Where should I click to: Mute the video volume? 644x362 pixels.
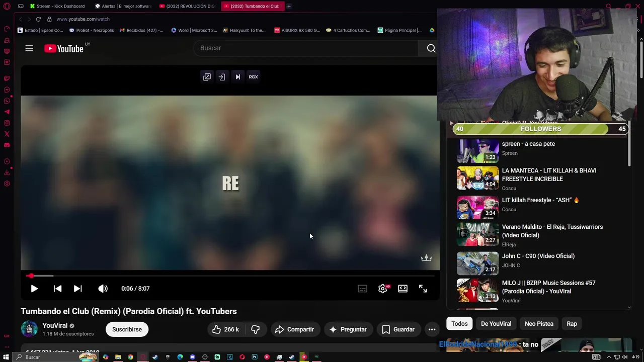pos(103,289)
